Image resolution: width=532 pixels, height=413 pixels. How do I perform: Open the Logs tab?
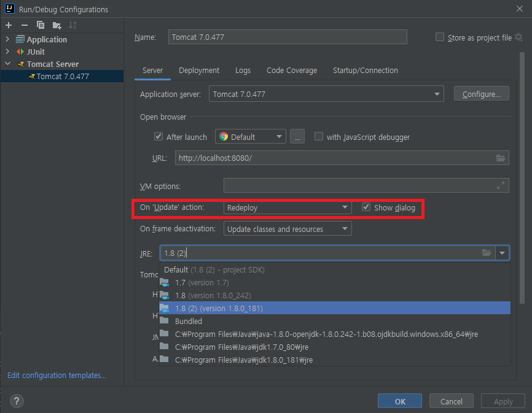point(243,71)
